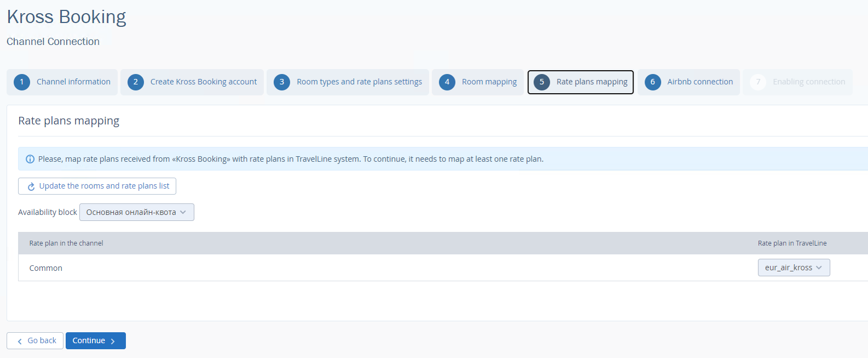Click the Rate plans mapping section heading
Screen dimensions: 868x358
coord(69,121)
